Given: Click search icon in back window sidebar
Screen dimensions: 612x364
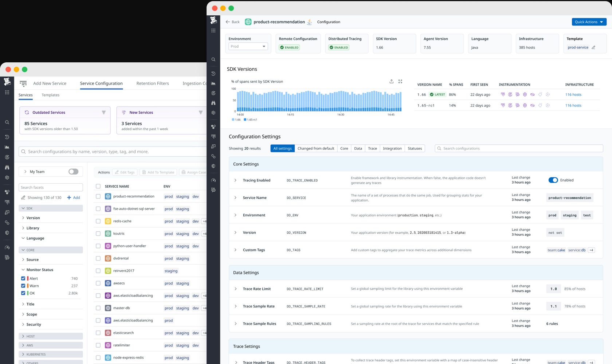Looking at the screenshot, I should (7, 122).
